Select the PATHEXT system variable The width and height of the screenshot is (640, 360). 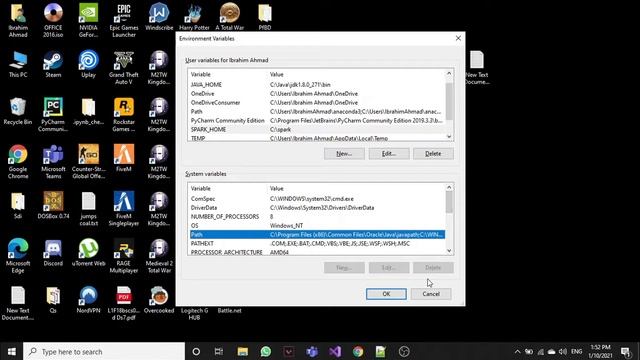[x=317, y=244]
